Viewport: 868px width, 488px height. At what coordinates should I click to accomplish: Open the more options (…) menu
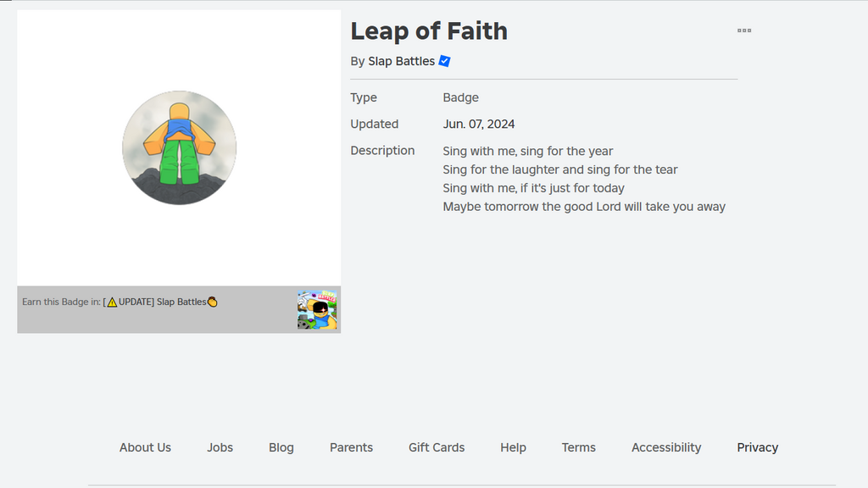pyautogui.click(x=744, y=30)
